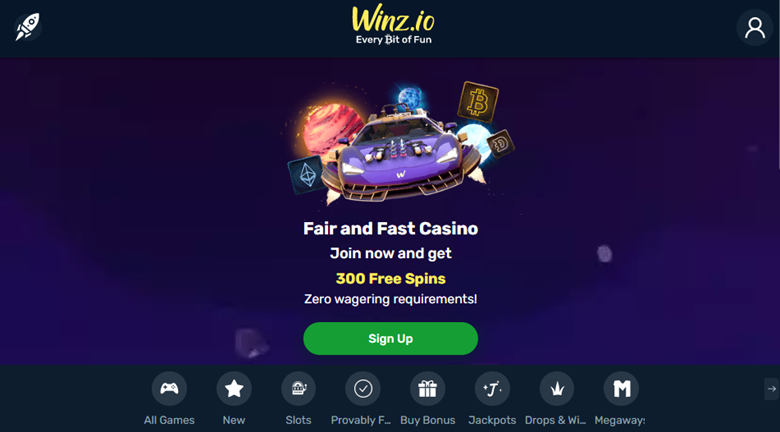Click the 300 Free Spins text

coord(390,278)
